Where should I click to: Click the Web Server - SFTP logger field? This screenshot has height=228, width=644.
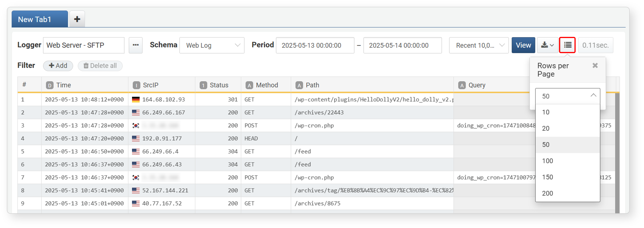click(83, 45)
